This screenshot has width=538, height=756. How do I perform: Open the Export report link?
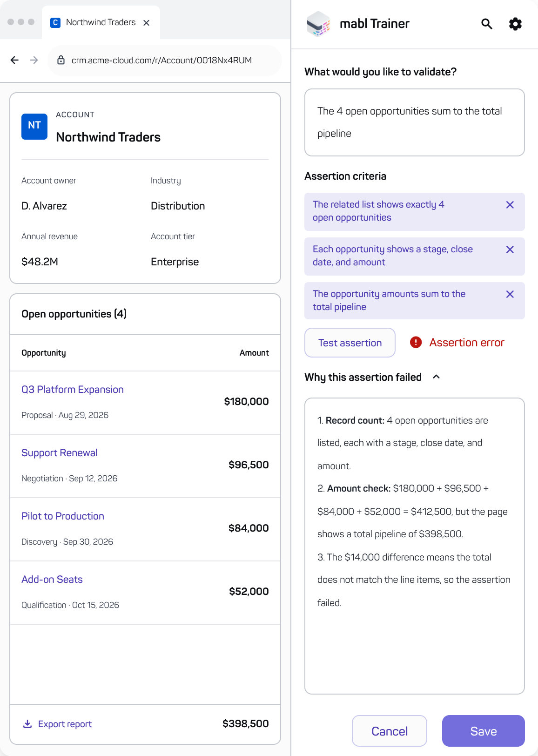[x=65, y=724]
